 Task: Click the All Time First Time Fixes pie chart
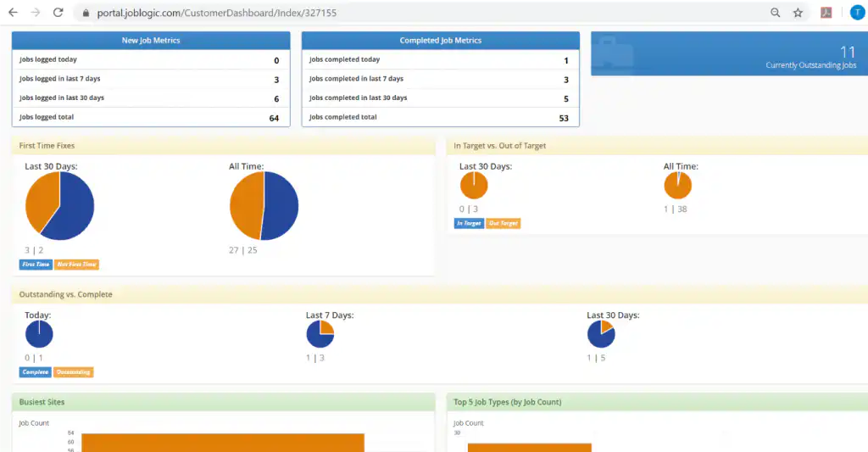click(264, 206)
